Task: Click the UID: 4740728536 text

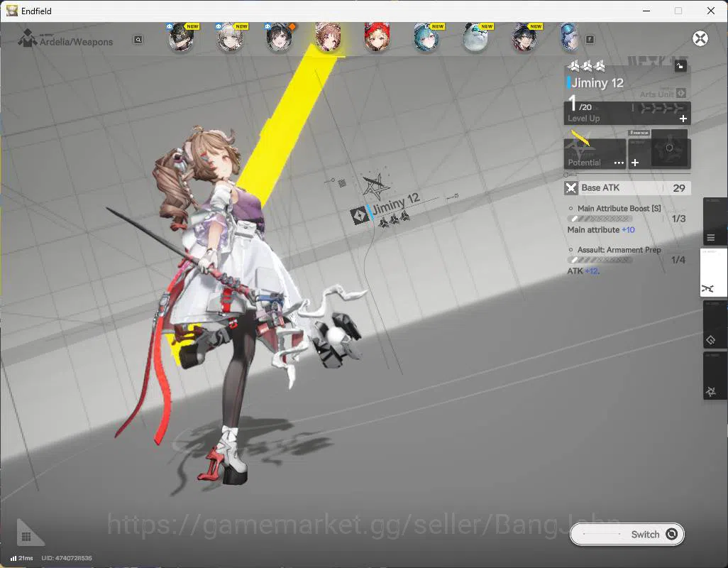Action: click(67, 558)
